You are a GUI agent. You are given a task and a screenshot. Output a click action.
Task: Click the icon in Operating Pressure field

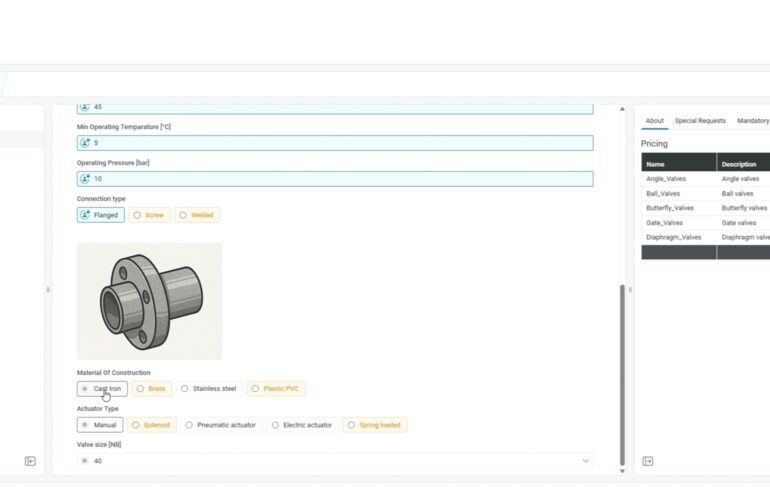(x=85, y=179)
